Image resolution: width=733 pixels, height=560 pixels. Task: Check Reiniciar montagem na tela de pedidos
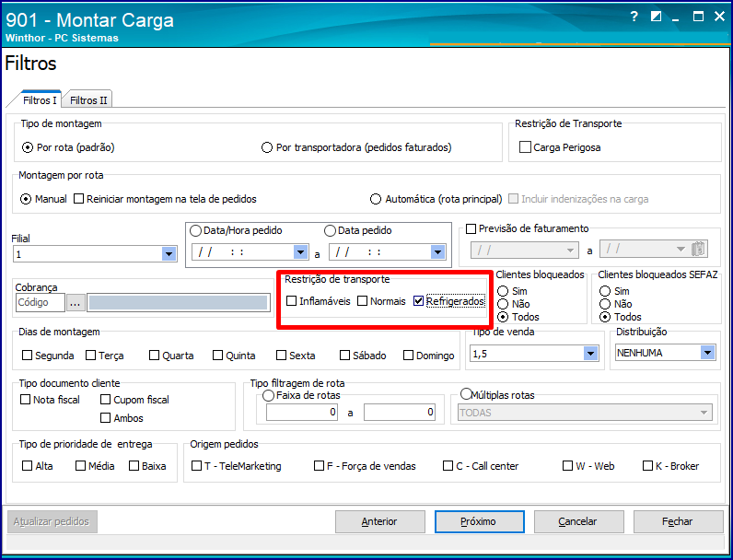[78, 199]
